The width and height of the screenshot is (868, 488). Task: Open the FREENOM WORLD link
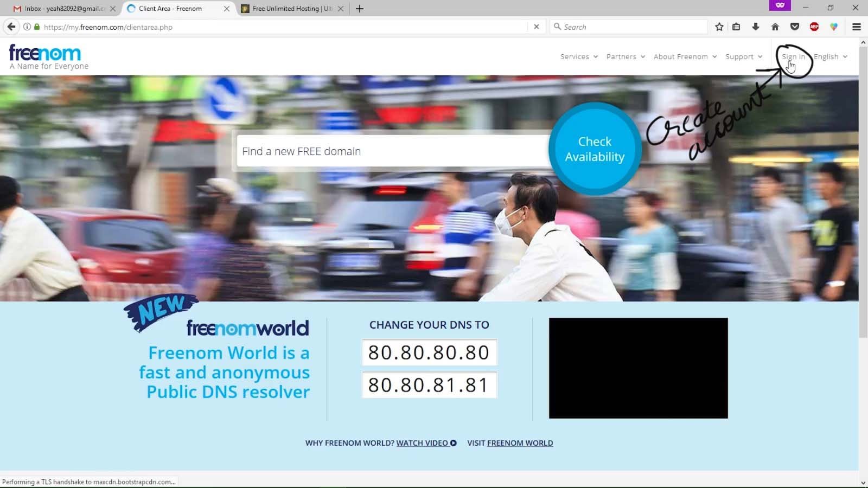520,443
